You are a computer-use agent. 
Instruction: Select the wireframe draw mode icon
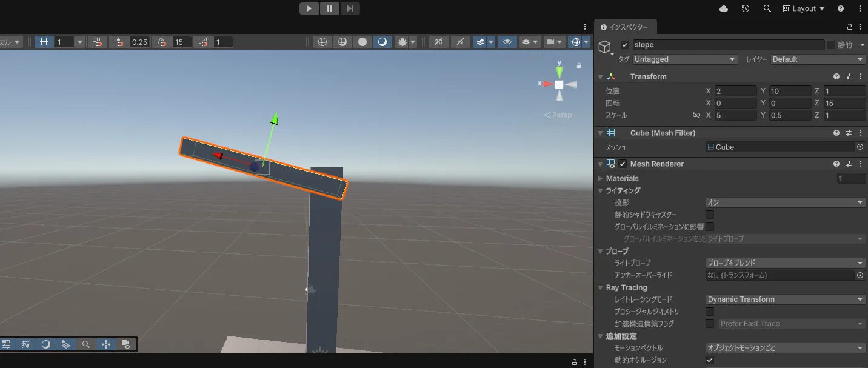click(x=322, y=42)
